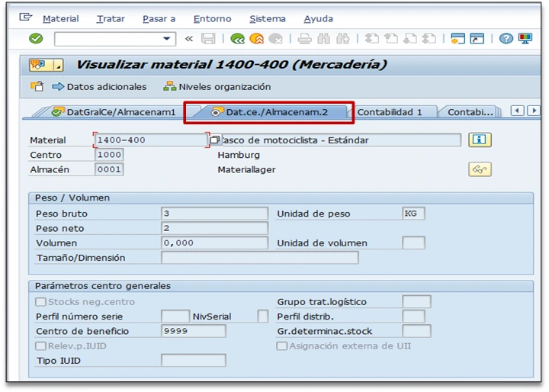Click the Find binoculars icon

[x=323, y=38]
